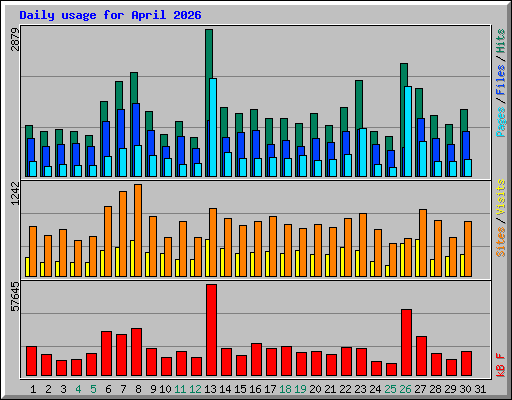The height and width of the screenshot is (400, 512).
Task: Click the orange visits bar for day 8
Action: point(138,230)
